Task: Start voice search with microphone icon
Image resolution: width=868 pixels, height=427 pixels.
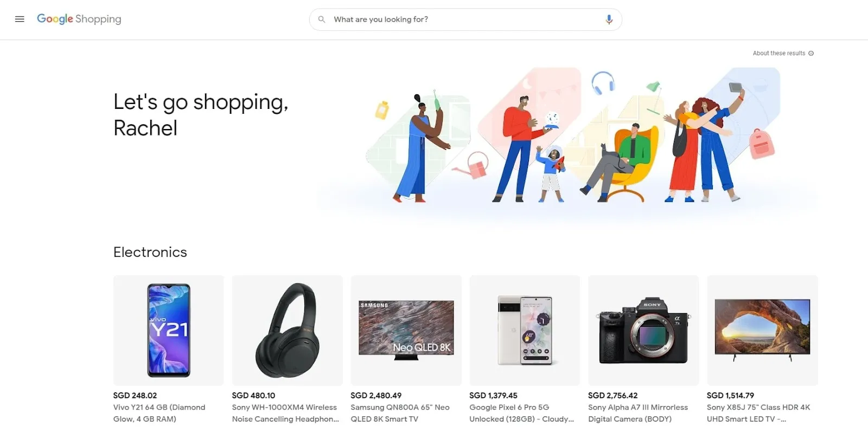Action: tap(609, 20)
